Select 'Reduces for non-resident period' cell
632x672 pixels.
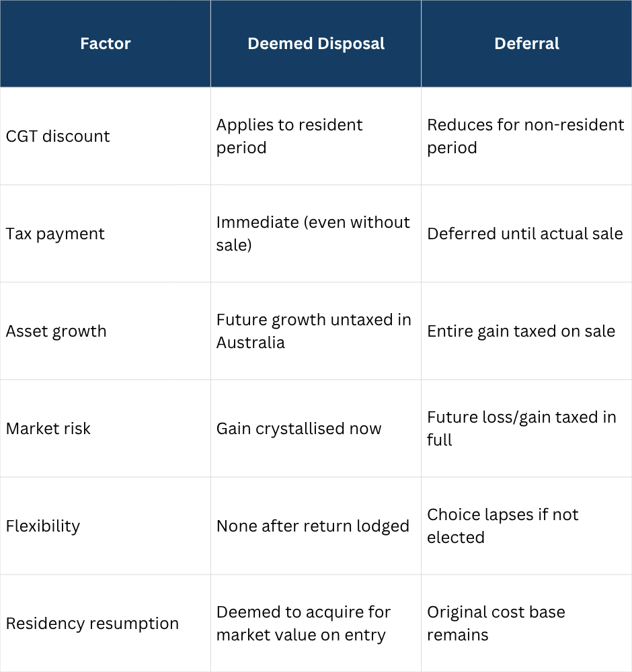click(x=526, y=136)
